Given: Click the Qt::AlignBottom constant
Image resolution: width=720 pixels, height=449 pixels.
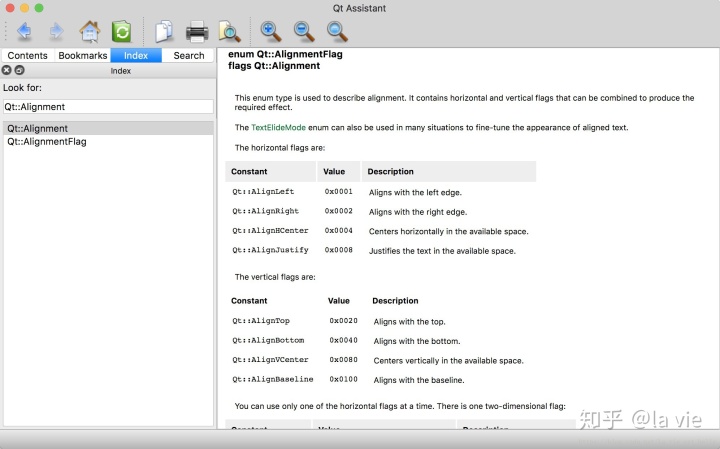Looking at the screenshot, I should coord(268,340).
